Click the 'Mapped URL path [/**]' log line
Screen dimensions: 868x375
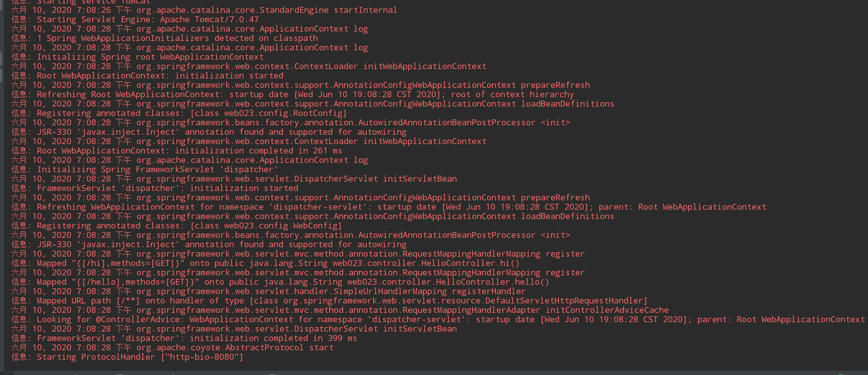coord(330,300)
